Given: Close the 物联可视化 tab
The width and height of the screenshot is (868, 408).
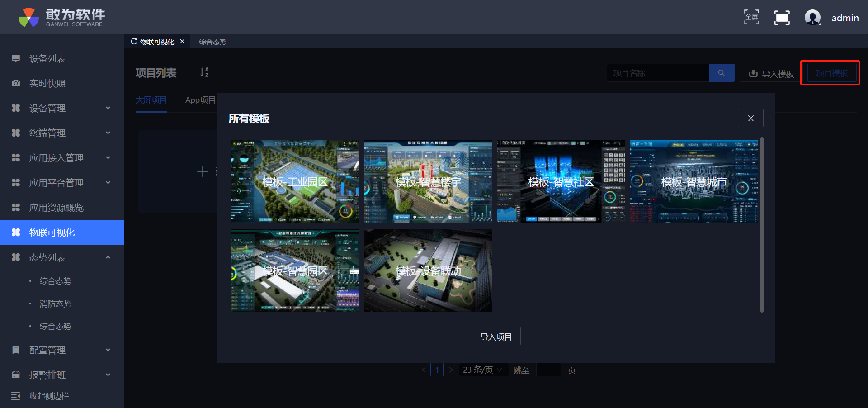Looking at the screenshot, I should point(182,41).
